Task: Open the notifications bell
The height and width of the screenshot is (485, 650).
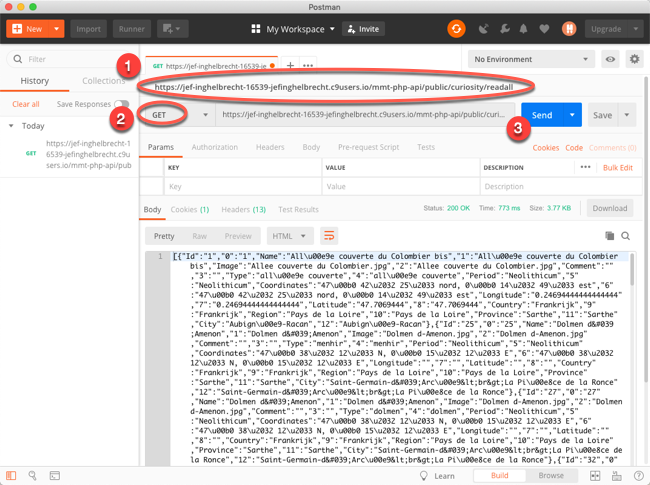Action: click(x=523, y=29)
